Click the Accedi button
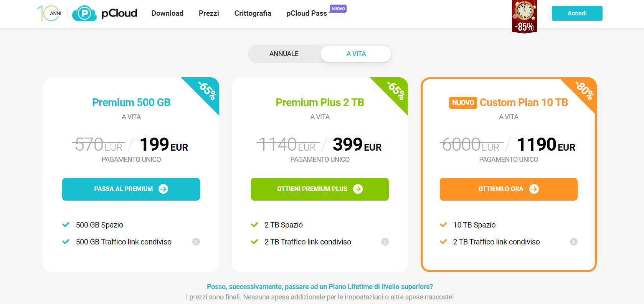Viewport: 644px width, 304px height. pos(577,13)
